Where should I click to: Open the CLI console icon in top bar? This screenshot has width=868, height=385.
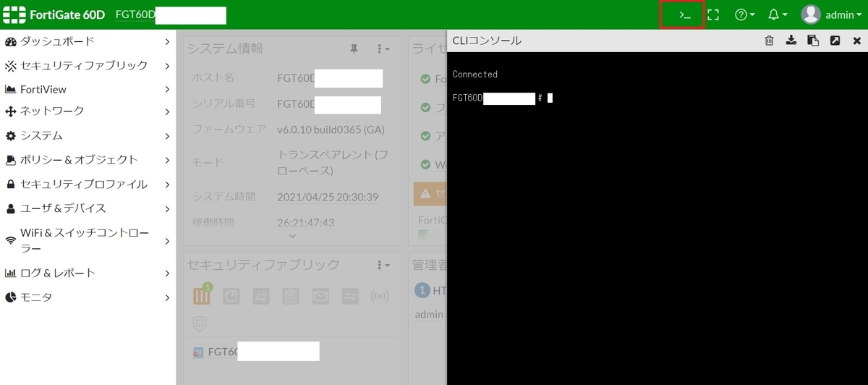click(x=684, y=14)
